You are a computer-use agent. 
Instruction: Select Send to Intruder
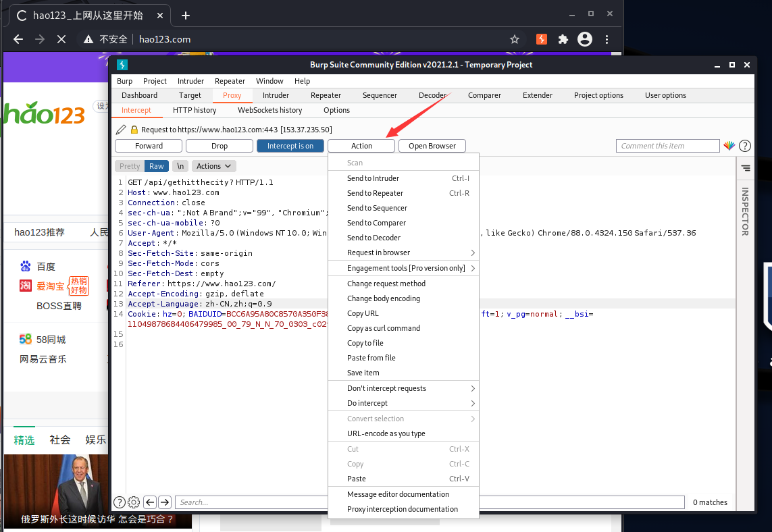[x=403, y=178]
